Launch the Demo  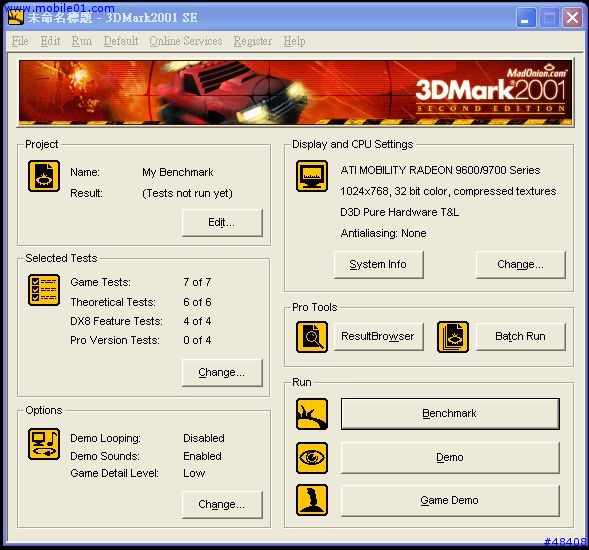(x=450, y=458)
